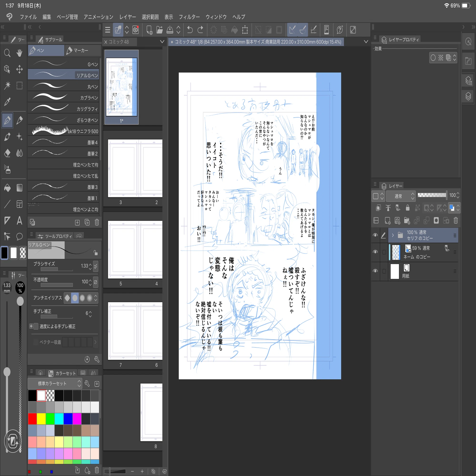Open the 通常 blend mode dropdown
The height and width of the screenshot is (476, 476).
[x=401, y=196]
